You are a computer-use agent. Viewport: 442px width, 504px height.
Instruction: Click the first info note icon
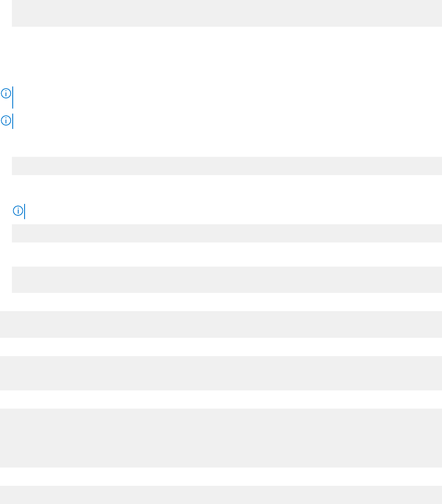click(x=6, y=94)
